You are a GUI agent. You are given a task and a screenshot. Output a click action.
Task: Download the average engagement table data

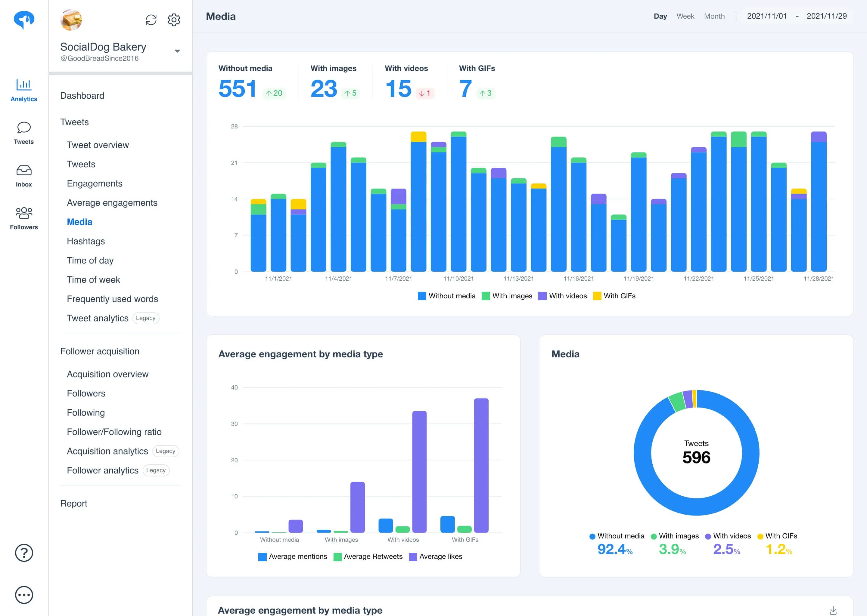[x=833, y=610]
